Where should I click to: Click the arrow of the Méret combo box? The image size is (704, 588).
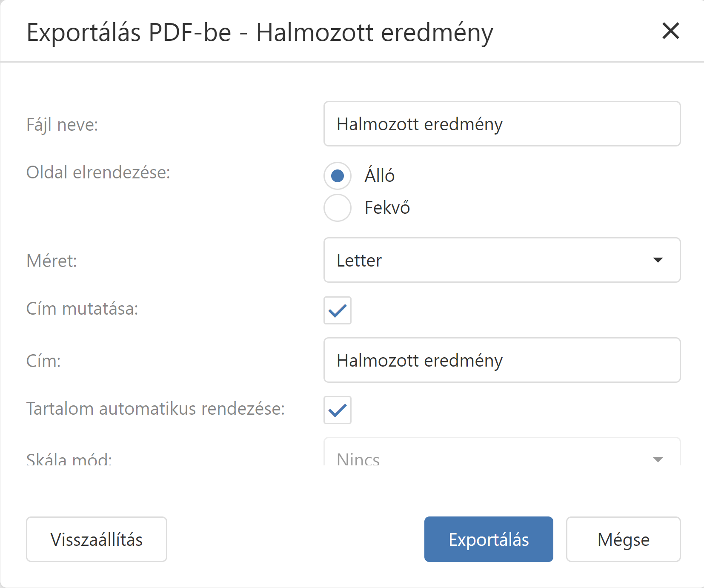(x=658, y=260)
